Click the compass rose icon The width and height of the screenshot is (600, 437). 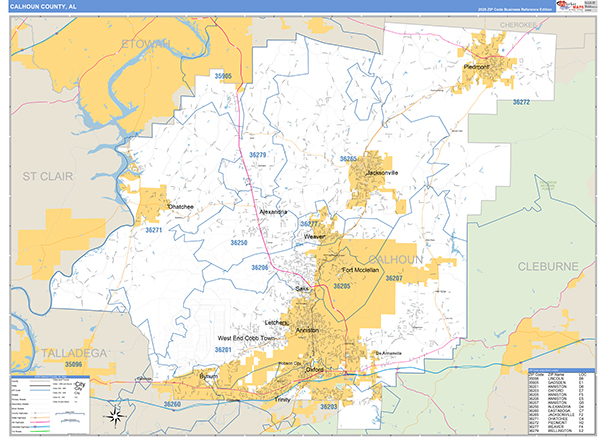coord(116,416)
